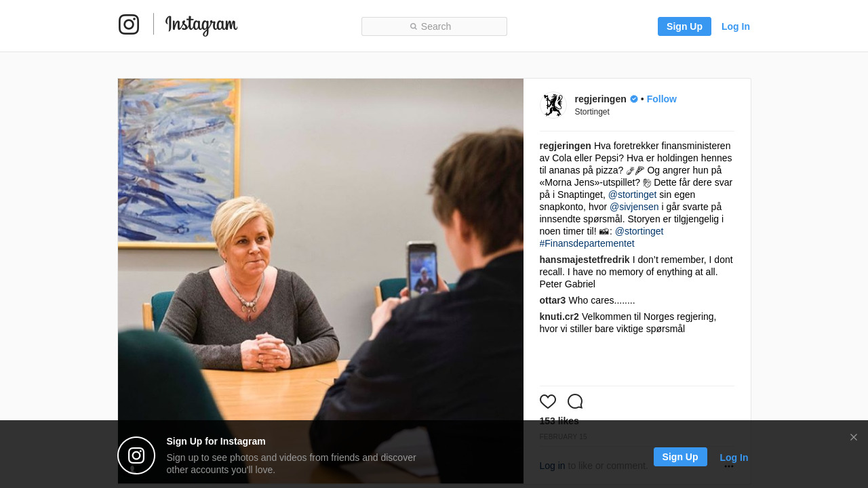Open the regjeringen profile avatar
The height and width of the screenshot is (488, 868).
click(x=553, y=105)
